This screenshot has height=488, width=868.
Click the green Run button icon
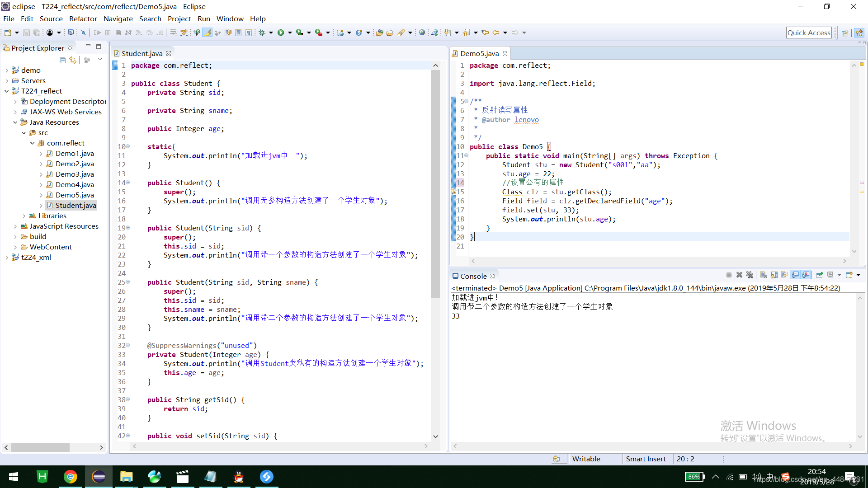click(x=281, y=33)
